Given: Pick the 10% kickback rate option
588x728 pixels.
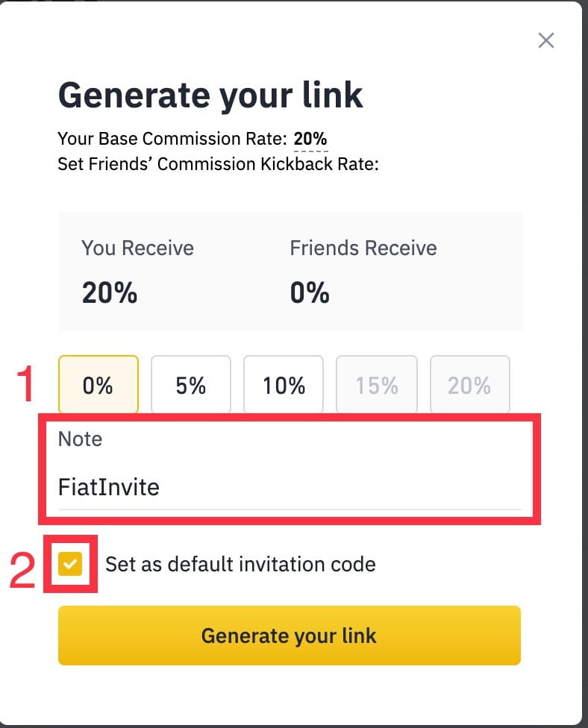Looking at the screenshot, I should pos(284,384).
